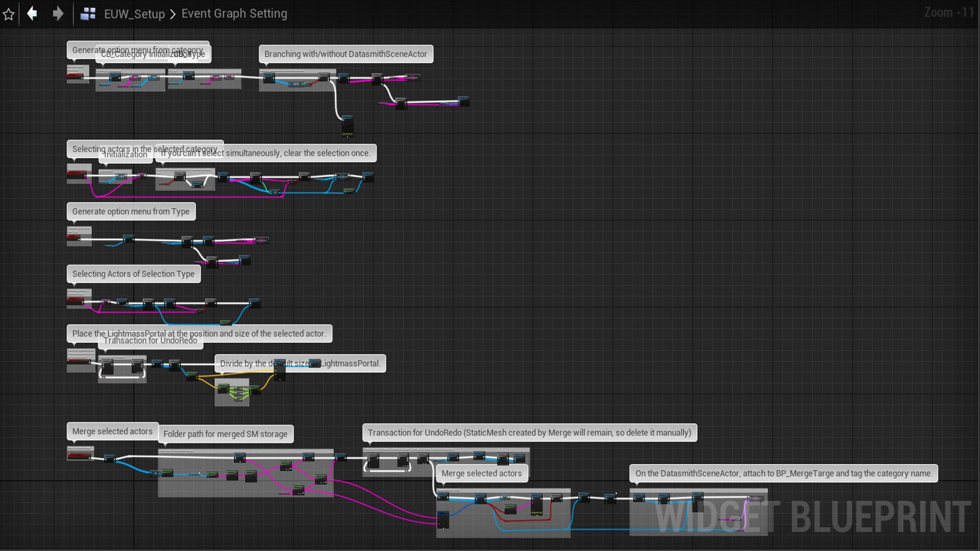Select the leftmost 'Merge selected actors' comment

(x=112, y=431)
